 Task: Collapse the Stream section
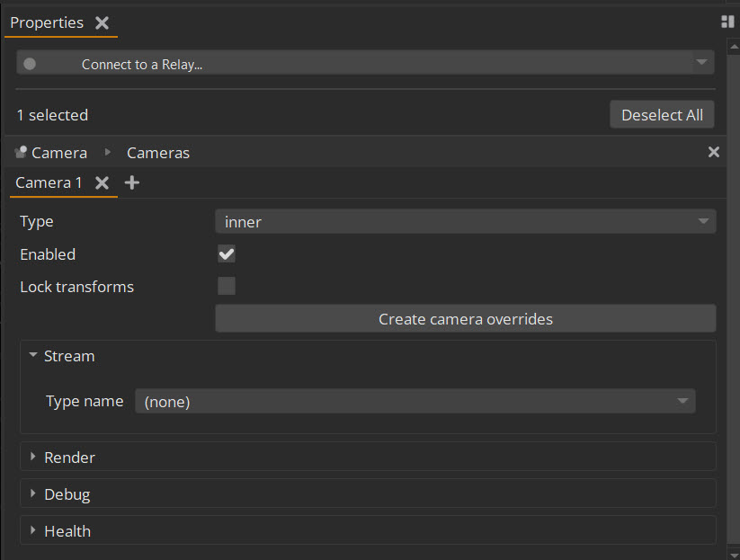pyautogui.click(x=33, y=356)
